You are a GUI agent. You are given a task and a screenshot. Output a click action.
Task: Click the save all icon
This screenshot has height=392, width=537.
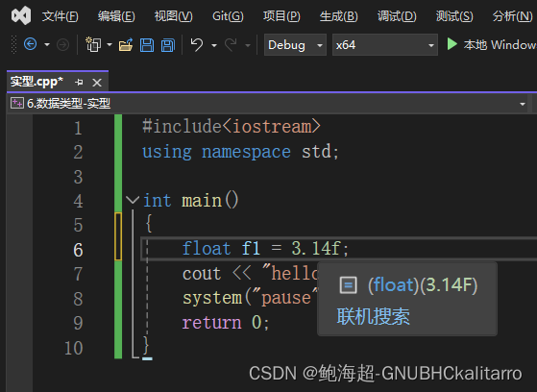(168, 45)
